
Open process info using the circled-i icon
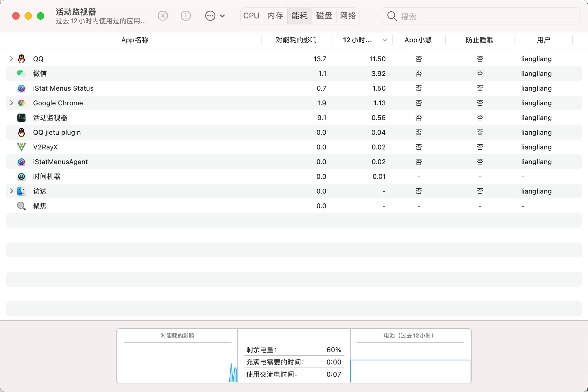click(x=186, y=16)
